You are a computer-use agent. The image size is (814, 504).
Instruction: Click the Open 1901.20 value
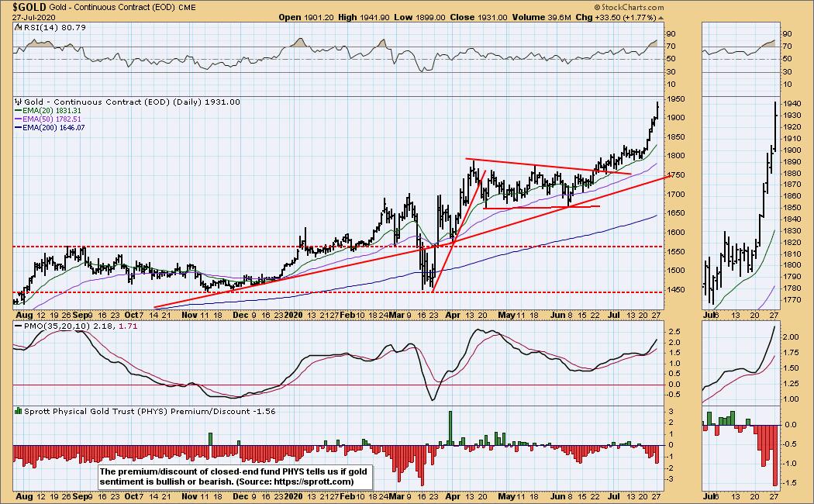click(x=306, y=17)
